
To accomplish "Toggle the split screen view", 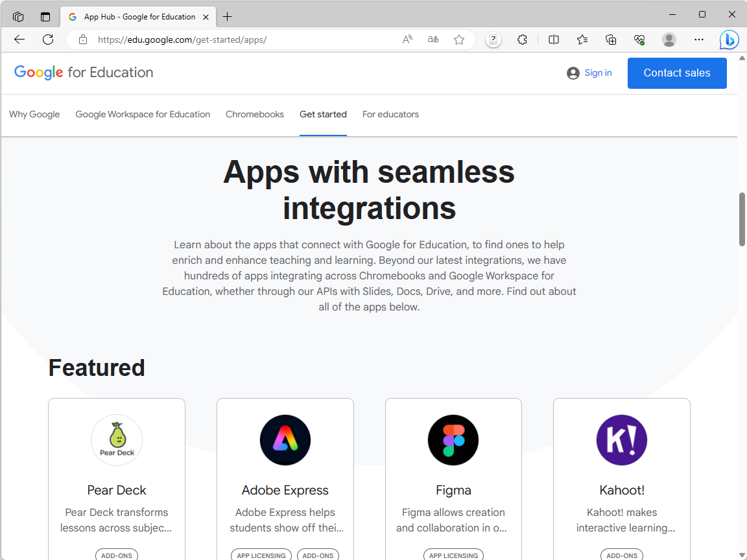I will [x=553, y=40].
